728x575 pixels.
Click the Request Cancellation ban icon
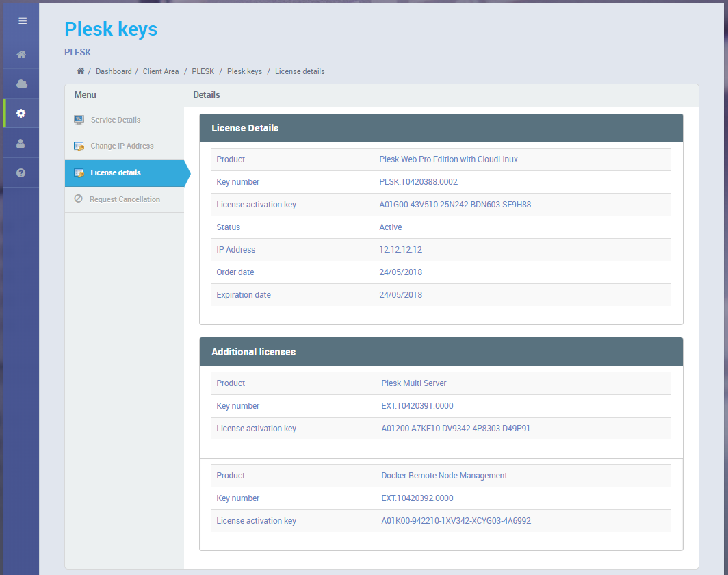tap(79, 199)
